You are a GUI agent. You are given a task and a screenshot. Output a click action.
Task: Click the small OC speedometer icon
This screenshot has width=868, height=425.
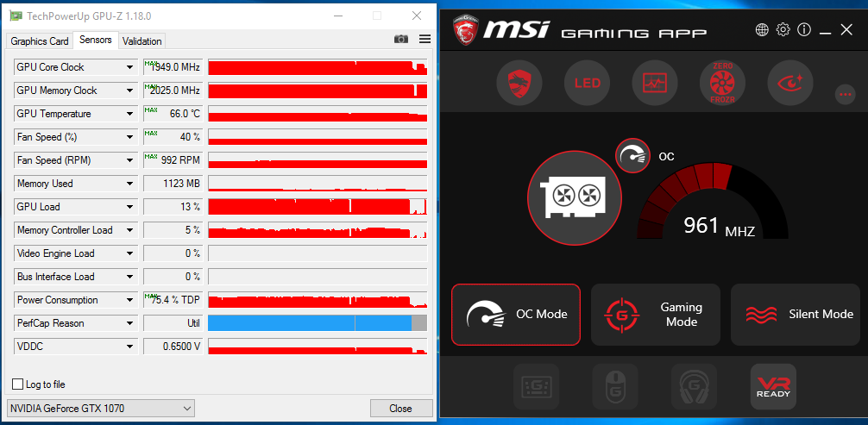pos(632,155)
